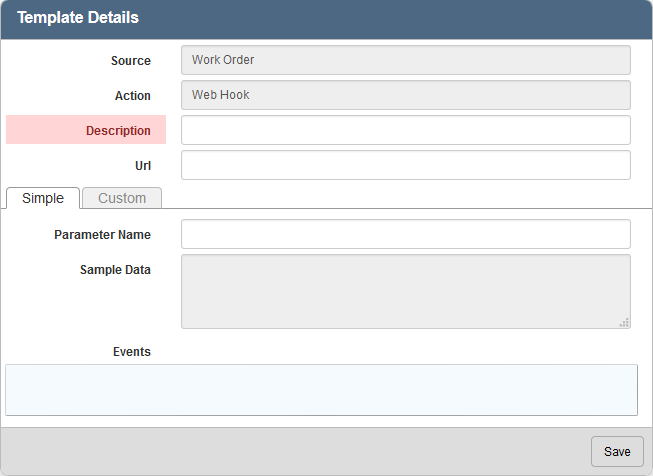This screenshot has width=653, height=476.
Task: Click the Sample Data resize handle
Action: pyautogui.click(x=624, y=322)
